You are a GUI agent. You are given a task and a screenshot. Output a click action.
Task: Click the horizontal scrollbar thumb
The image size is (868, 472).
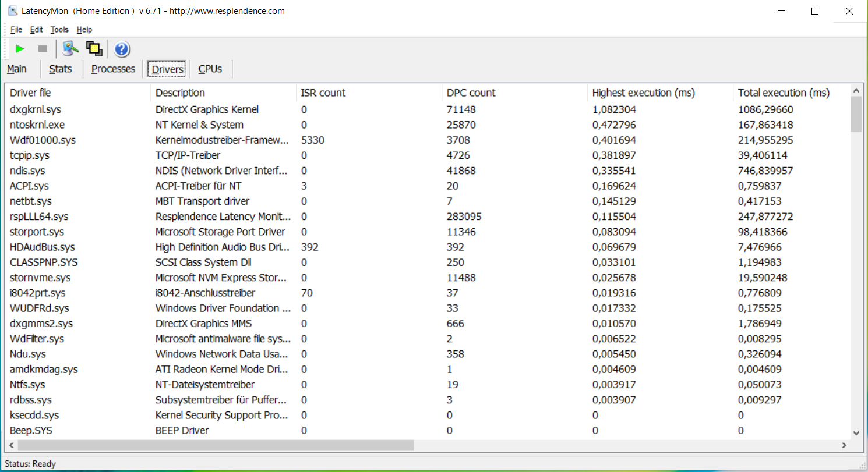[215, 445]
